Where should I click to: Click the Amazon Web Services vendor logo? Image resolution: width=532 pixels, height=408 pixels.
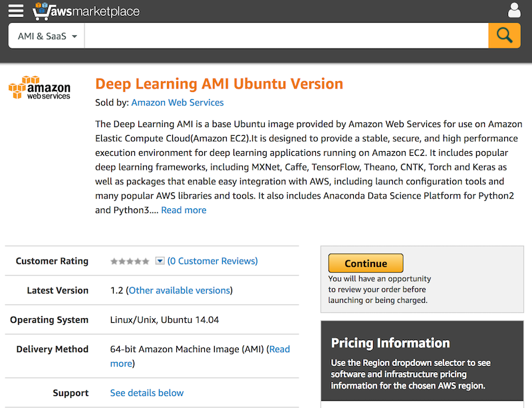coord(39,88)
